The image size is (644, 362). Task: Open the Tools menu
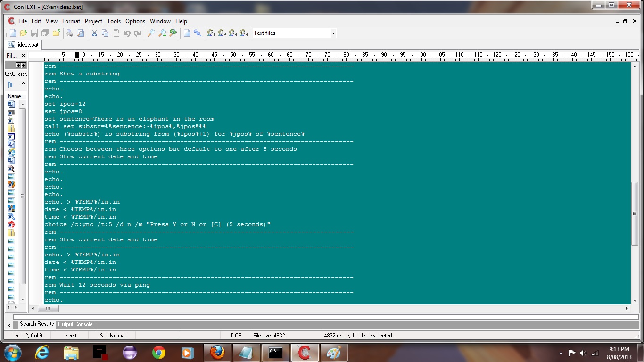pyautogui.click(x=114, y=21)
